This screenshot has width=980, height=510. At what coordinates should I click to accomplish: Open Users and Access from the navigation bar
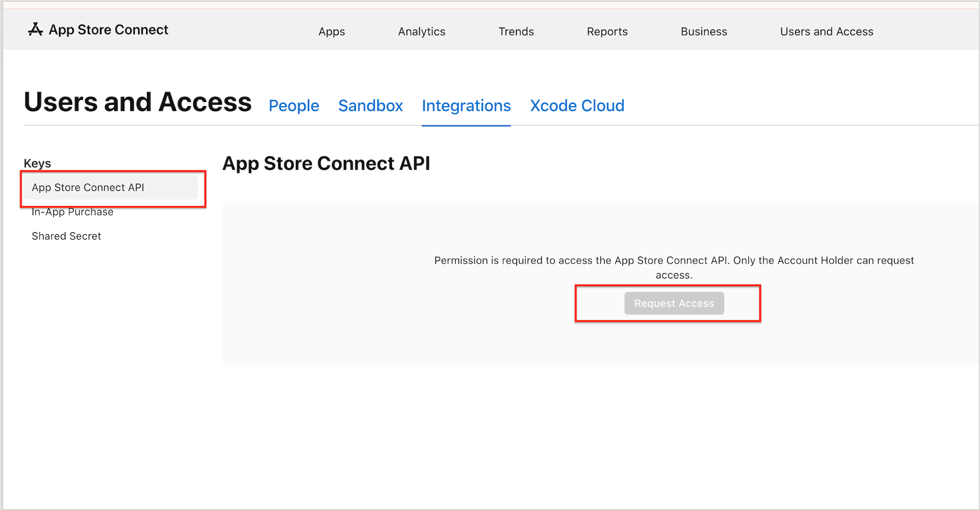tap(827, 31)
